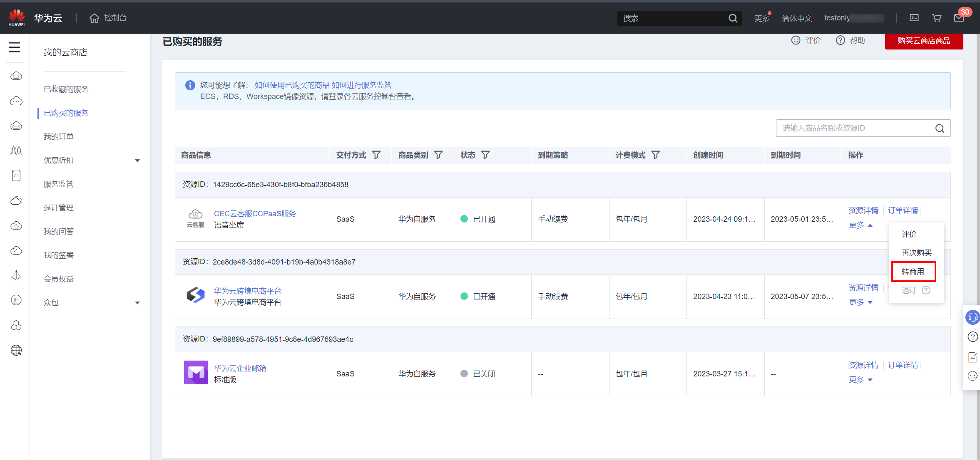Click the 计费模式 filter funnel icon
The height and width of the screenshot is (460, 980).
(656, 155)
